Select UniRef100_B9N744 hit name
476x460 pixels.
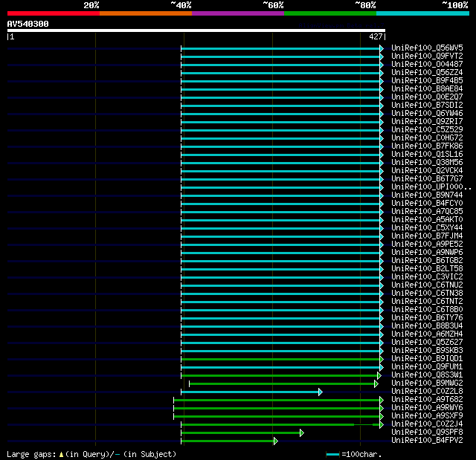click(x=427, y=195)
